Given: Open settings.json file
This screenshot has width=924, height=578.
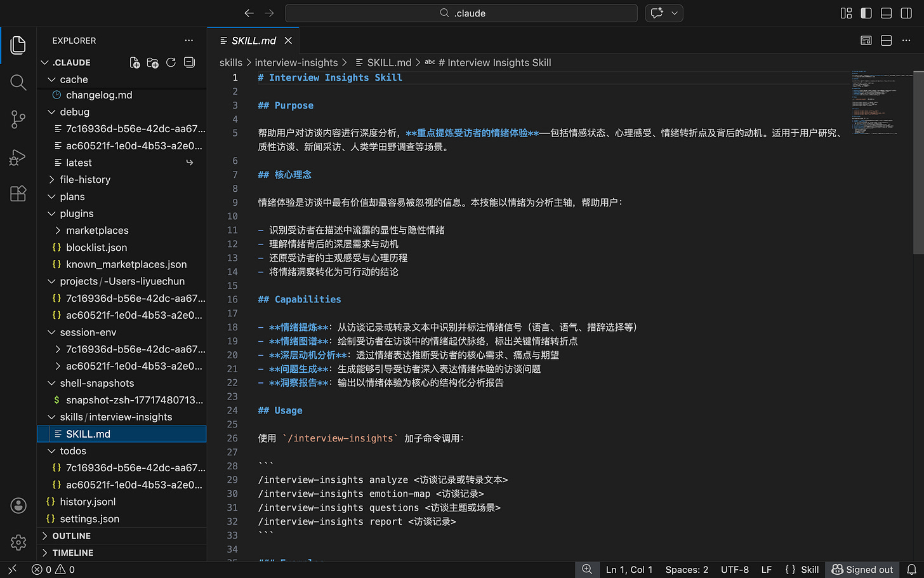Looking at the screenshot, I should [x=89, y=519].
